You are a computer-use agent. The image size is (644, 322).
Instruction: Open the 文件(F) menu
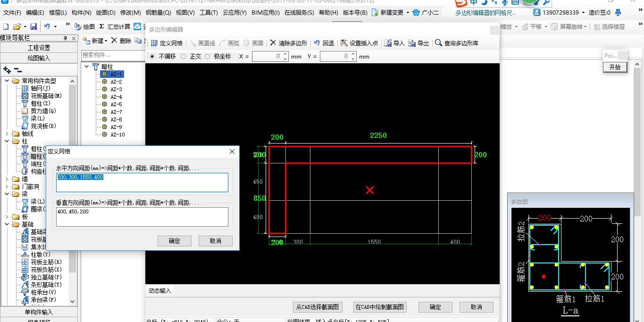[12, 13]
